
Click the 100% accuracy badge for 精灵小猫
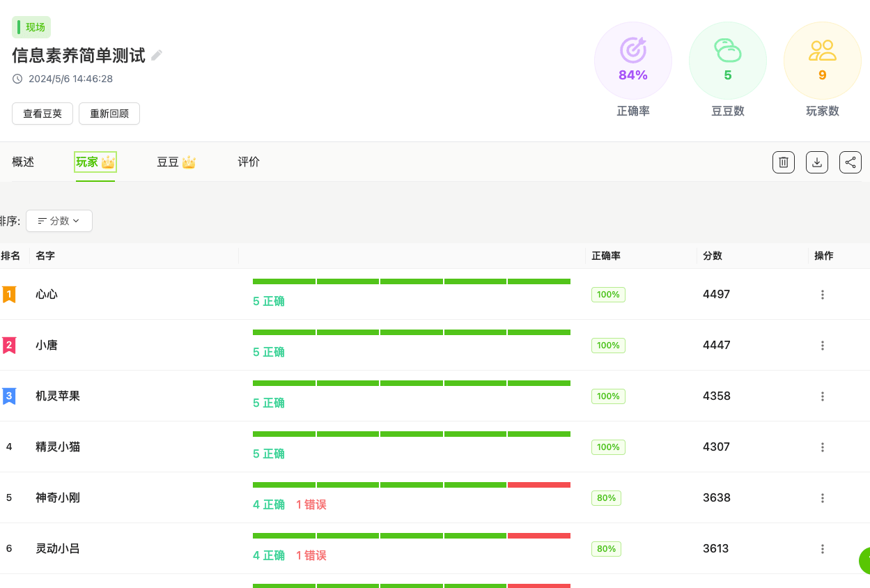point(608,447)
